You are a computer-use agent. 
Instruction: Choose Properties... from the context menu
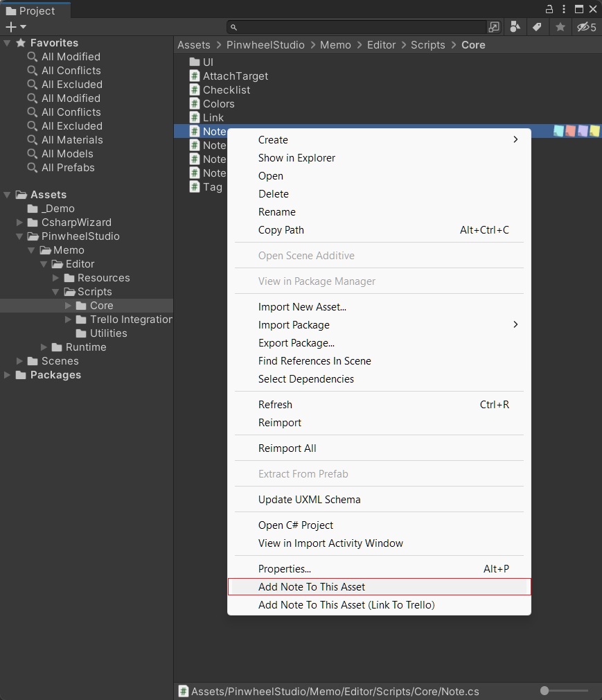[379, 569]
